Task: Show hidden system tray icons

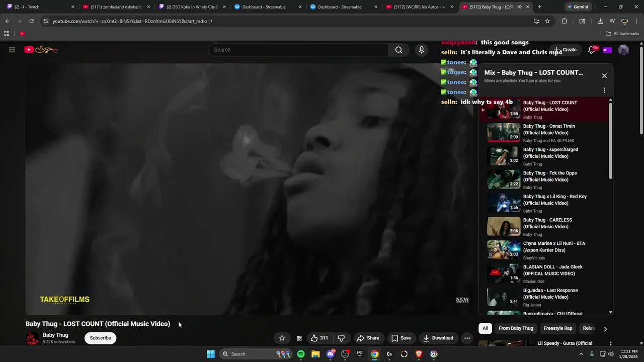Action: (581, 354)
